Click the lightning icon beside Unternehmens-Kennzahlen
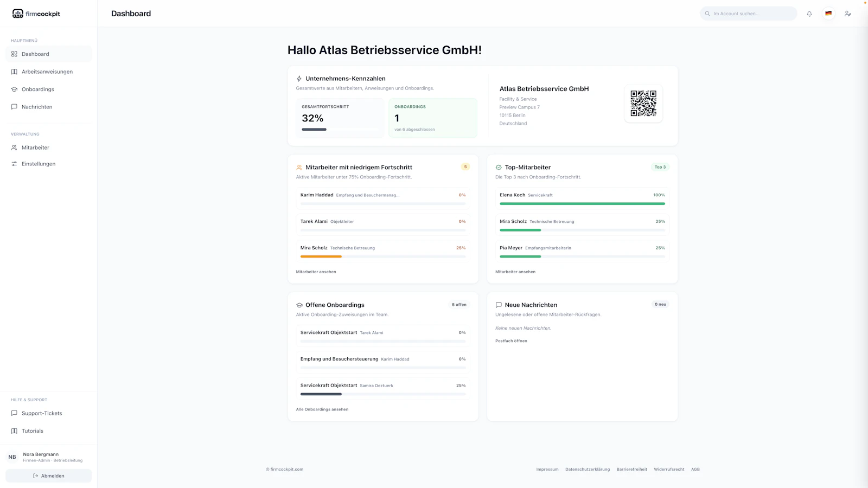The image size is (868, 488). (299, 79)
